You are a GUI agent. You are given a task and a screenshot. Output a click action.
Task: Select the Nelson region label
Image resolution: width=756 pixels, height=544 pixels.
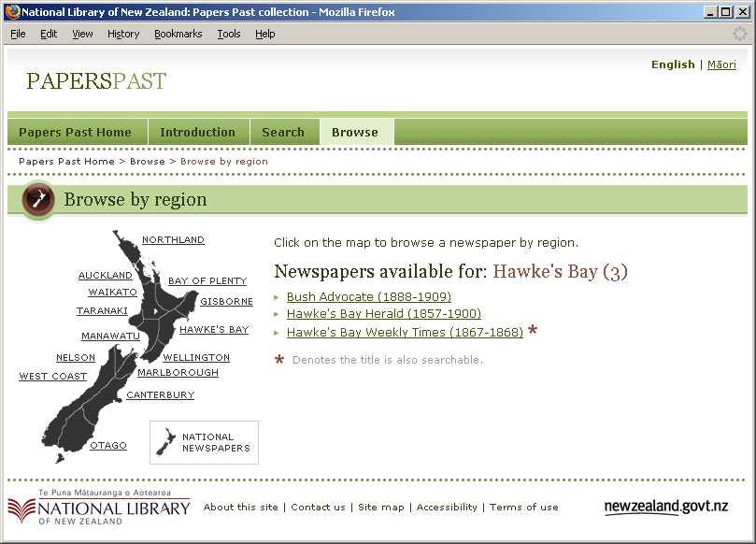(76, 357)
